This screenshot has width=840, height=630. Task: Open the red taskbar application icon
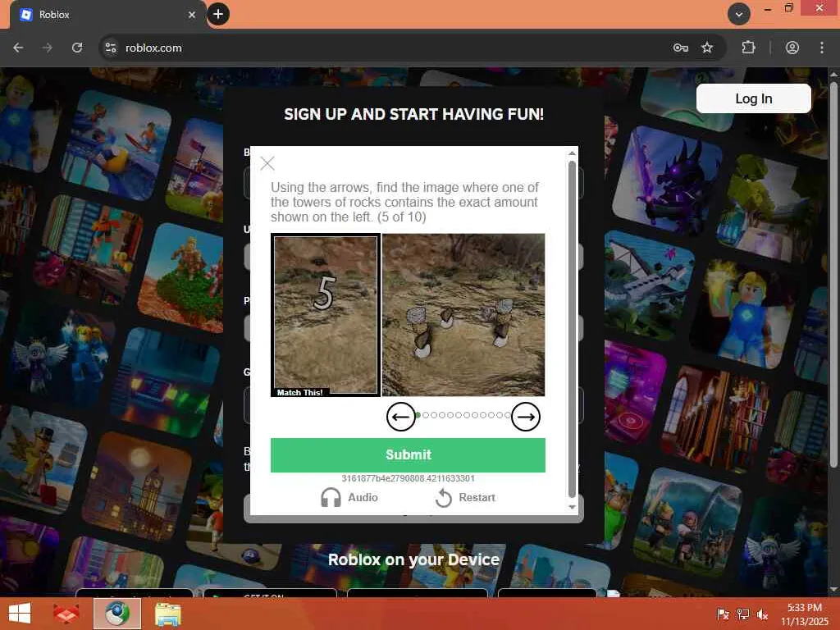[66, 614]
